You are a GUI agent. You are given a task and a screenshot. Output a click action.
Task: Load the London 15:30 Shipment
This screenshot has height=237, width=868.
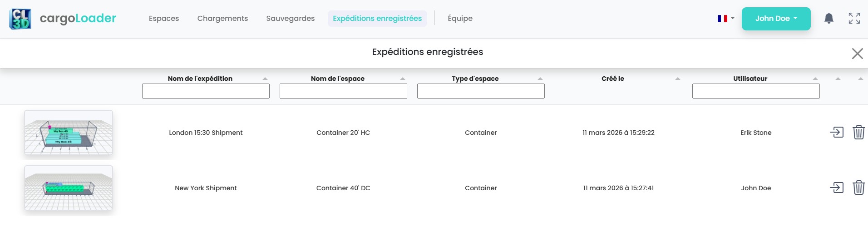click(x=836, y=132)
